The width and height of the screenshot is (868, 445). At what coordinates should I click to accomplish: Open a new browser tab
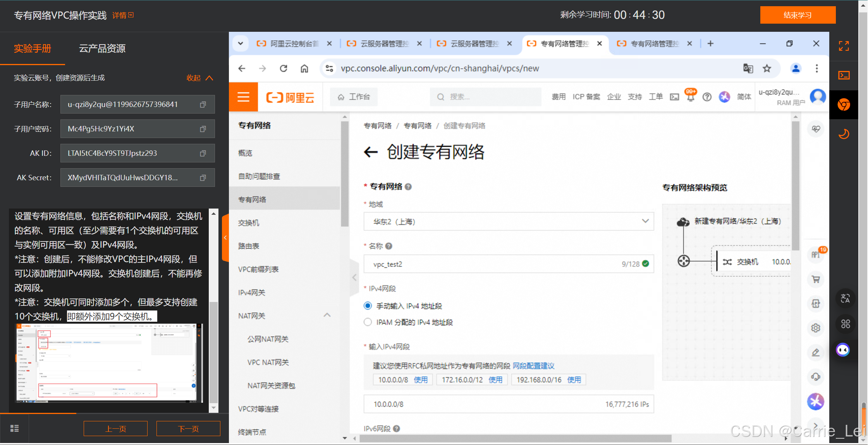click(710, 43)
